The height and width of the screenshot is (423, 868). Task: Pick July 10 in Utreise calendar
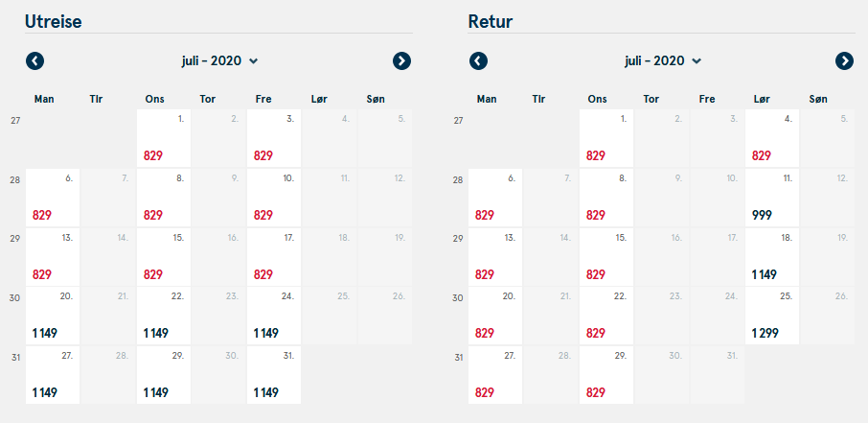[274, 198]
